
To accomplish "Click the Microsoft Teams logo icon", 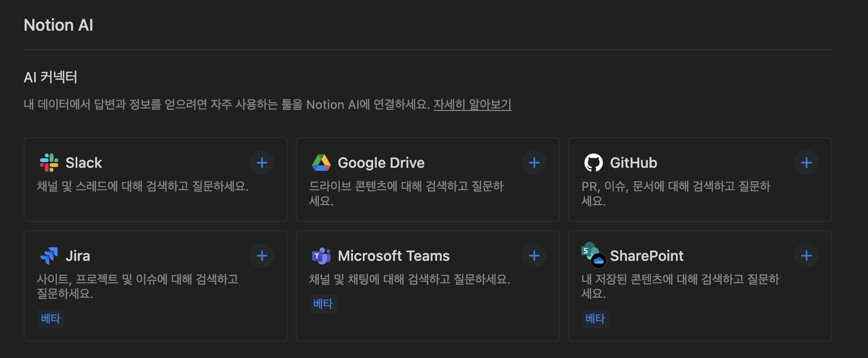I will (x=321, y=256).
